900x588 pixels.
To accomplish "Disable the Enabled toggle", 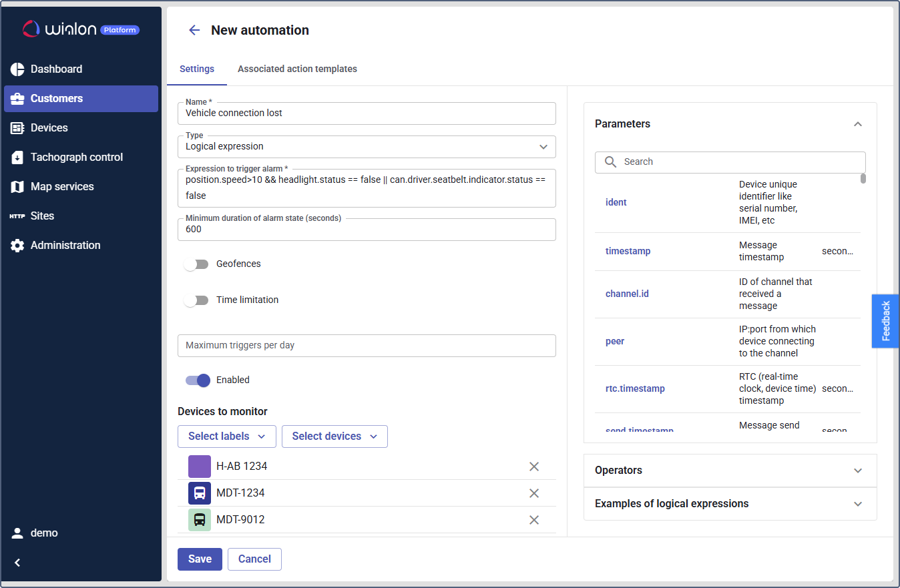I will pos(198,380).
